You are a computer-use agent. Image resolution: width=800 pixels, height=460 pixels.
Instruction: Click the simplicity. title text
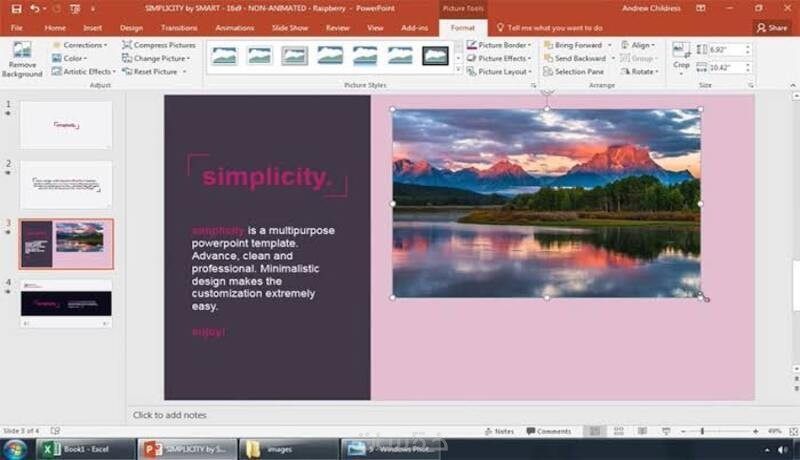(267, 177)
